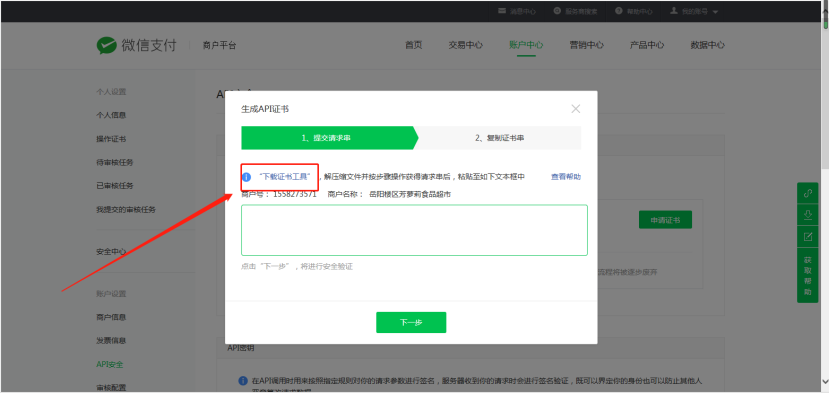The image size is (830, 394).
Task: Click the help center question icon
Action: [619, 11]
